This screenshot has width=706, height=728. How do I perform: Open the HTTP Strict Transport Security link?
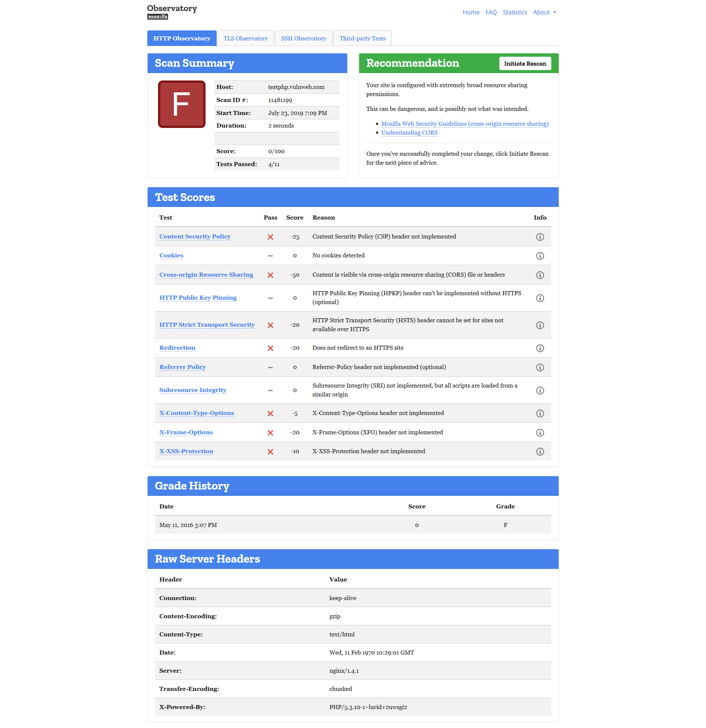(207, 325)
